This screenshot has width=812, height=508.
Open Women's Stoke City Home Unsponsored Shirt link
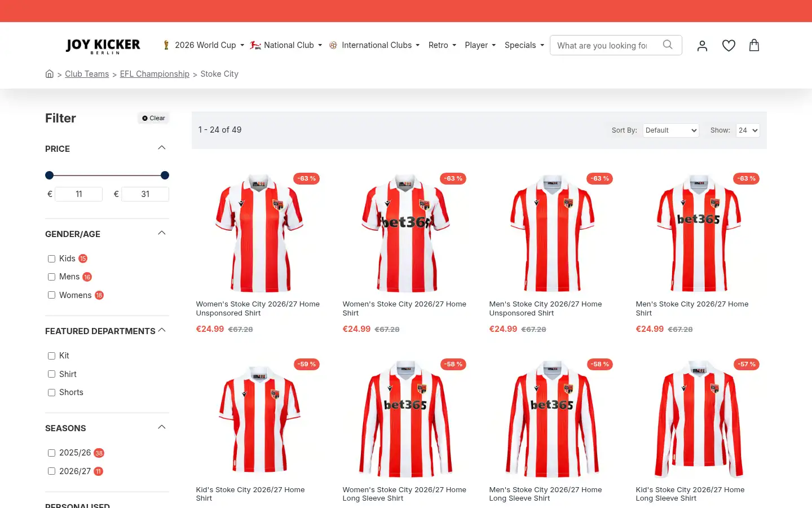pos(258,308)
